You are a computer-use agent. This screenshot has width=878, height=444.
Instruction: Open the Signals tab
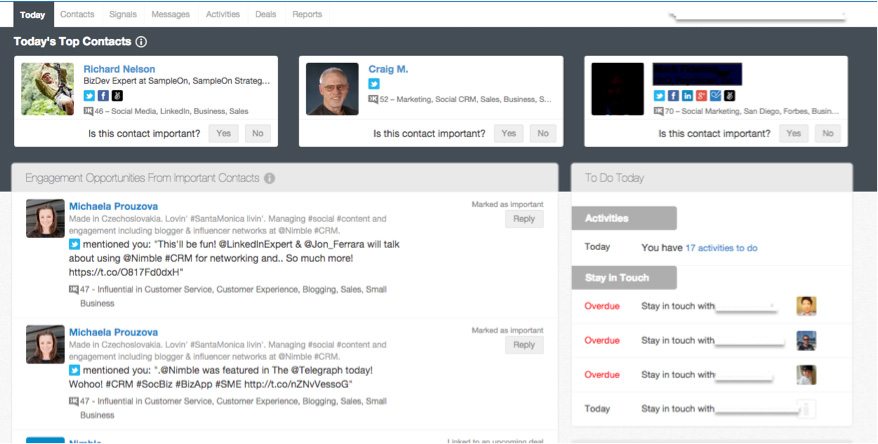[x=123, y=15]
